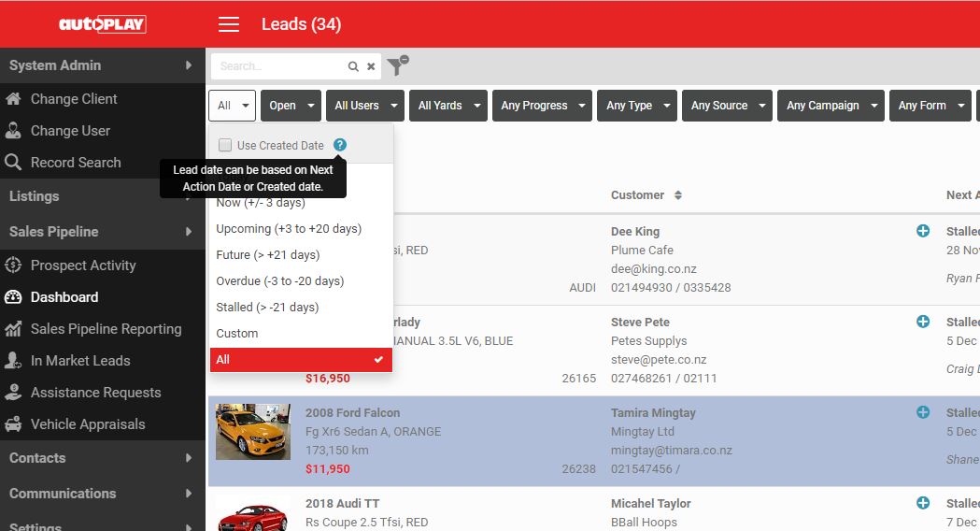Click the plus icon on Steve Pete's row

coord(922,322)
